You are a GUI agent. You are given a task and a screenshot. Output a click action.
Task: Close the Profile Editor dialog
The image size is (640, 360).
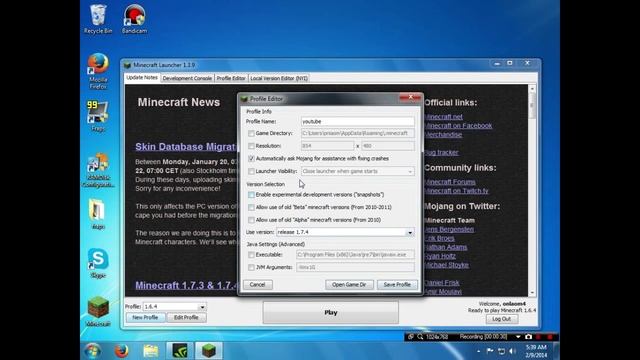point(410,97)
